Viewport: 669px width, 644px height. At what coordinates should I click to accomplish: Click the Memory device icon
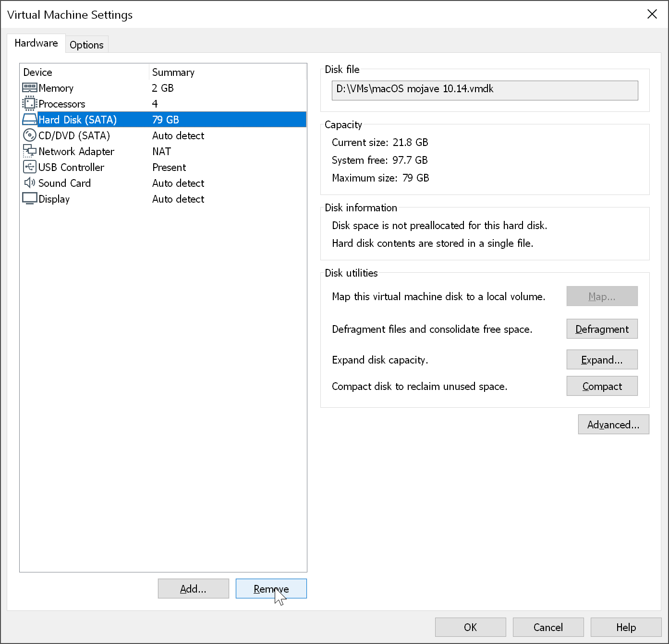[30, 88]
